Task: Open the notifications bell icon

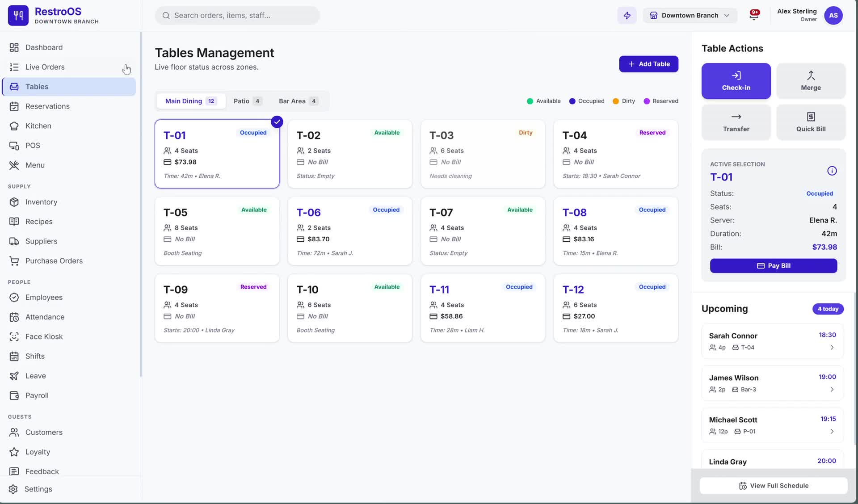Action: [754, 15]
